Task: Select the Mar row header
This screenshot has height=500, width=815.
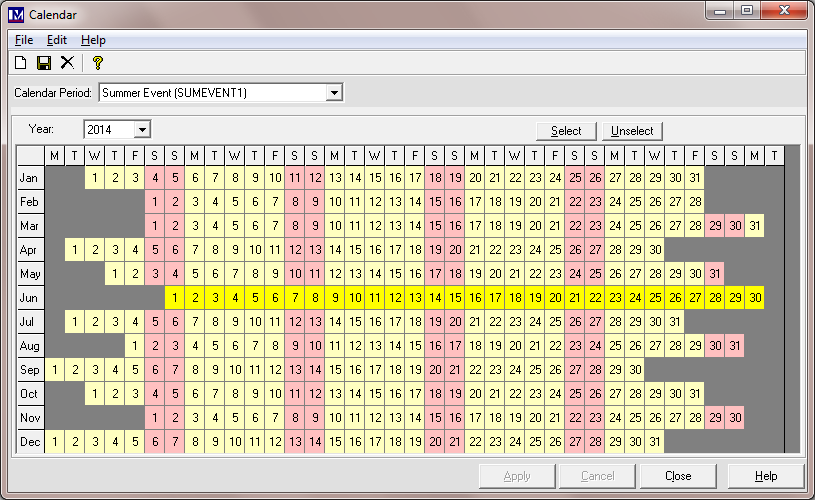Action: (x=31, y=226)
